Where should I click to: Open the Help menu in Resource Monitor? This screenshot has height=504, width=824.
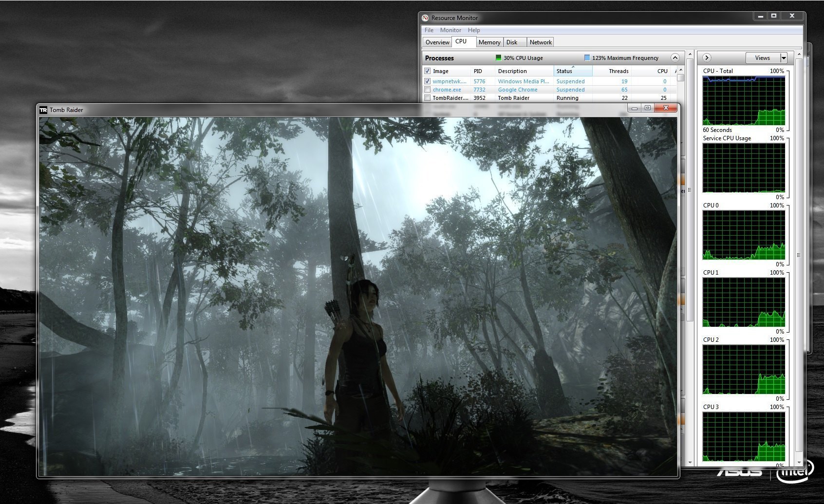(474, 30)
